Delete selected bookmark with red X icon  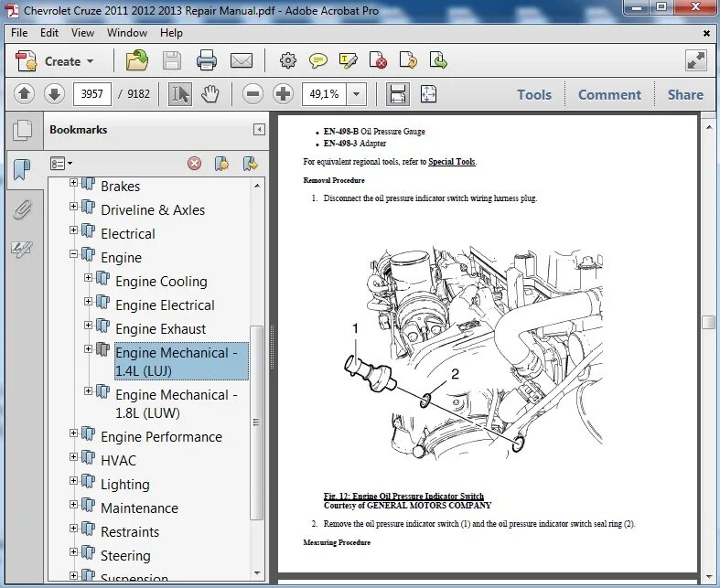(x=194, y=164)
